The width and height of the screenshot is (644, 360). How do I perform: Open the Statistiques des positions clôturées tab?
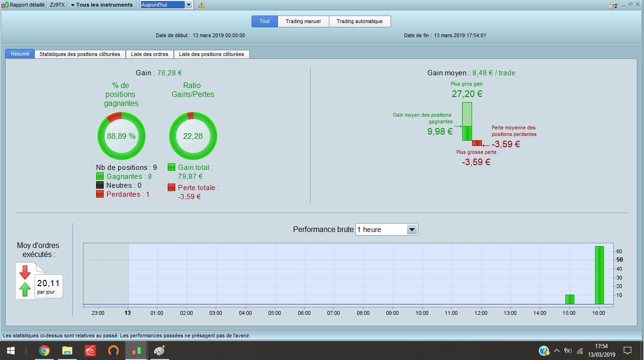pos(80,54)
